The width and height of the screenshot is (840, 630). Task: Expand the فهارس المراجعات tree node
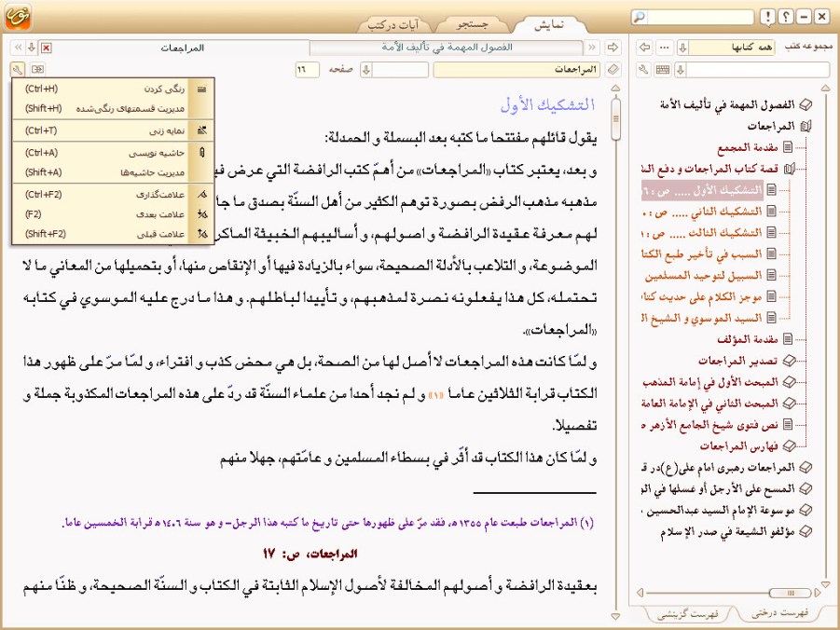point(789,445)
